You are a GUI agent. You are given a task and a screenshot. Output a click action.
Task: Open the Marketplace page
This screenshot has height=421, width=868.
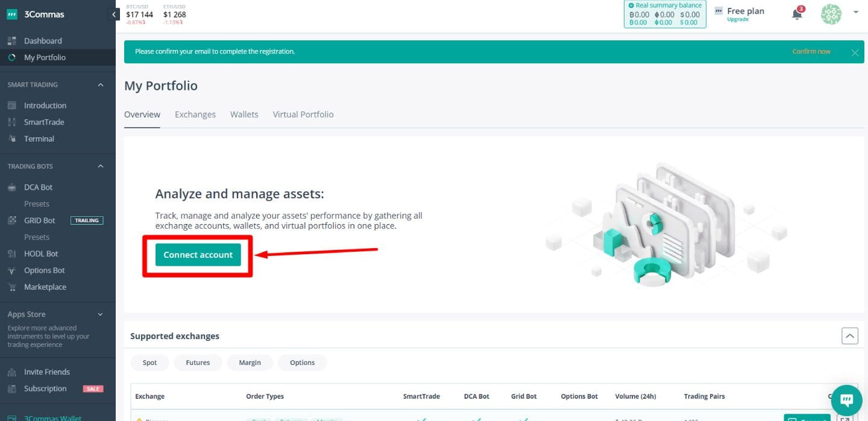[x=45, y=287]
